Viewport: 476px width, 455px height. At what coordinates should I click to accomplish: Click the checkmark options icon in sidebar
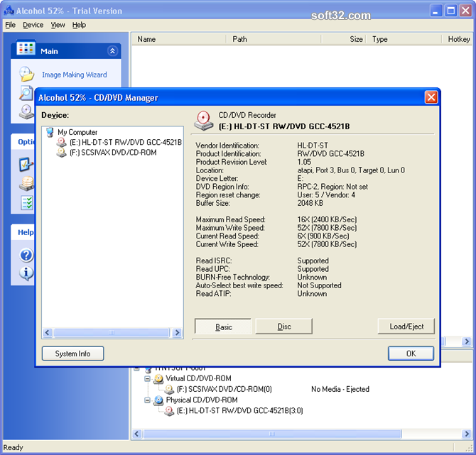(26, 165)
